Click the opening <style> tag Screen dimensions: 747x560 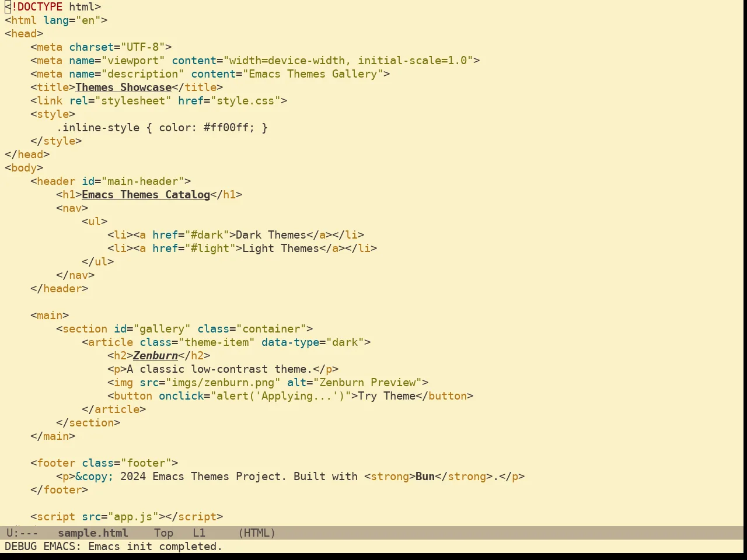[53, 114]
